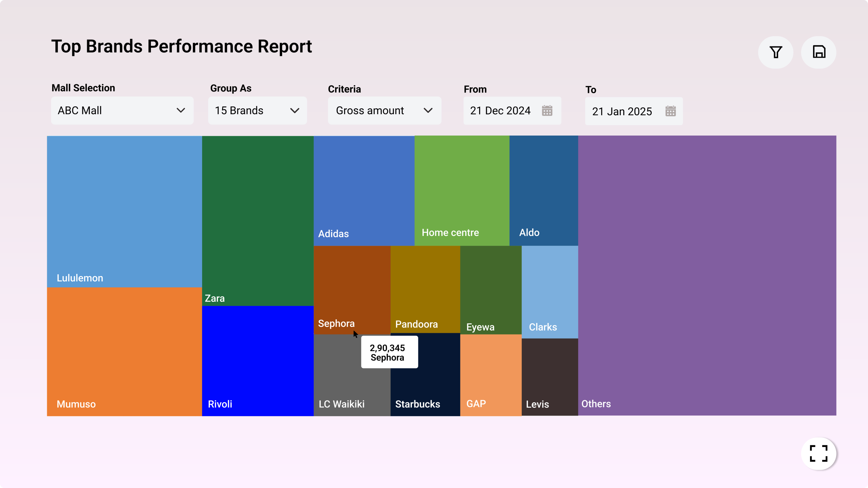
Task: Expand the Mall Selection dropdown
Action: pos(122,110)
